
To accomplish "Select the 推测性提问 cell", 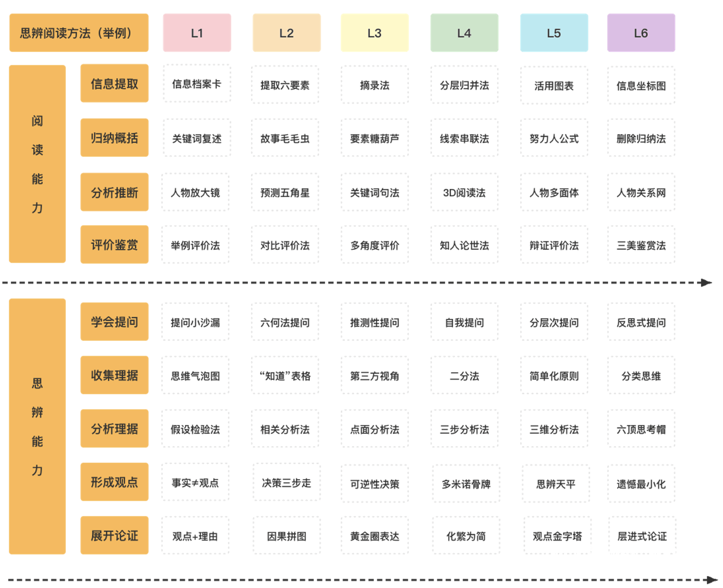I will (375, 322).
